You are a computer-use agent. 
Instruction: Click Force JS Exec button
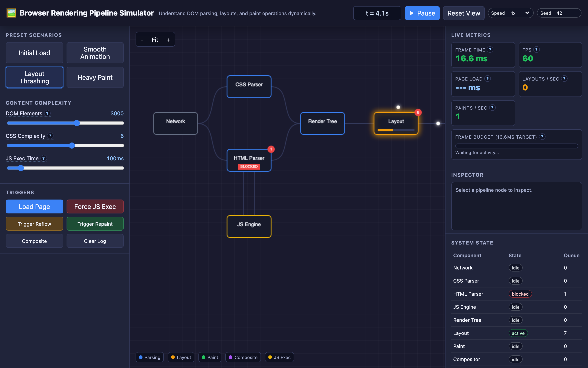pos(95,206)
